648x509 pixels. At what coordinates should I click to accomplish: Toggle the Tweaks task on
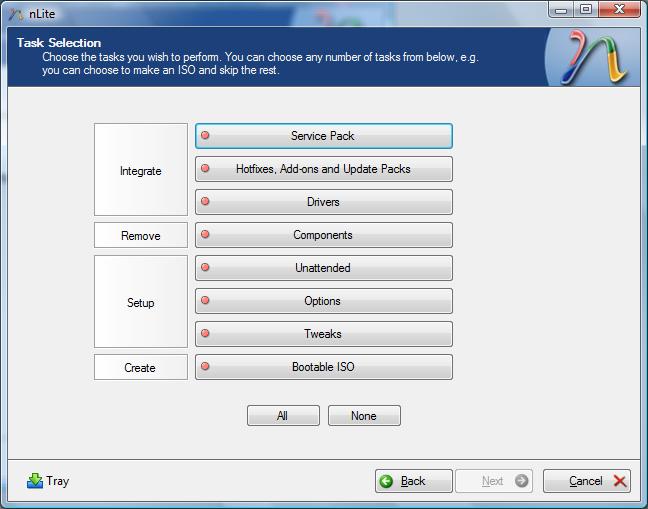tap(324, 334)
